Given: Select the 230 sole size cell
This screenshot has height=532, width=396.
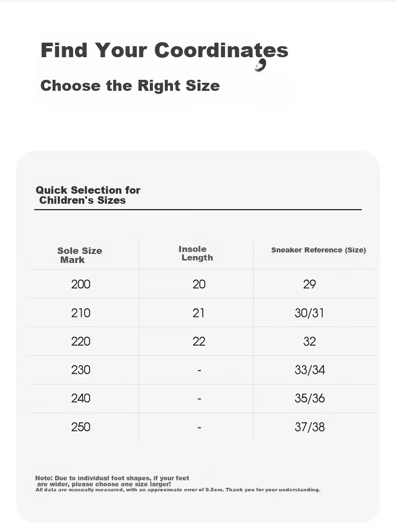Looking at the screenshot, I should point(81,370).
